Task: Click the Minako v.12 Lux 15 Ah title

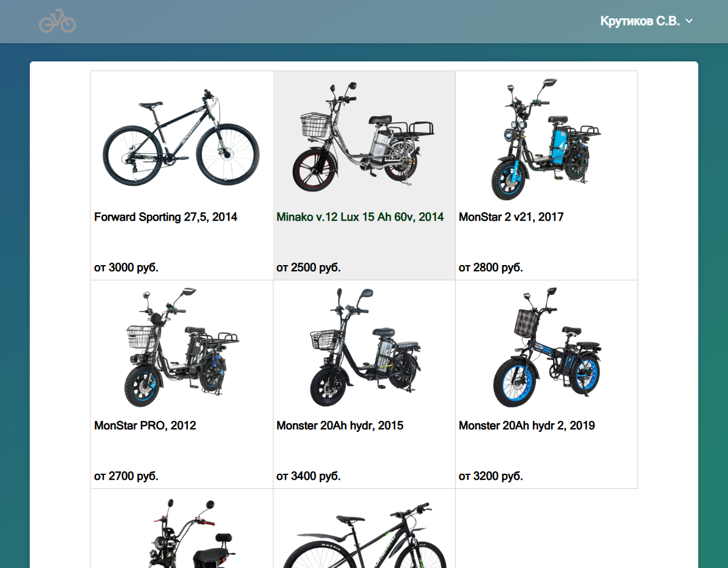Action: click(360, 217)
